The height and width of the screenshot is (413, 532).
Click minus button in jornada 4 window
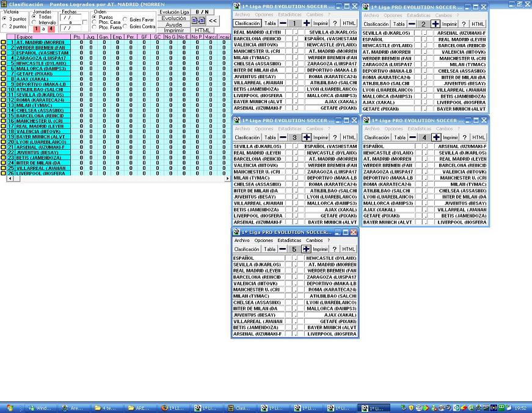coord(412,137)
